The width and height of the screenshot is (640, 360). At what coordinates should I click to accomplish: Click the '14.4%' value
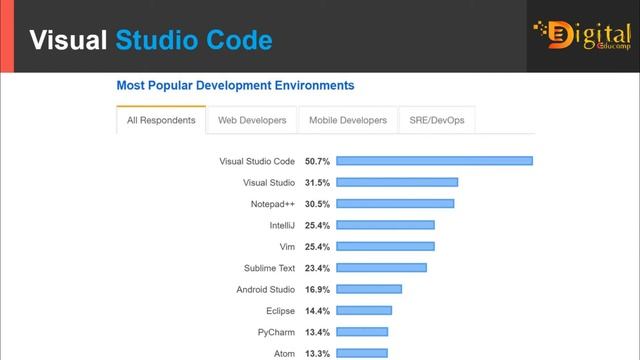coord(317,311)
